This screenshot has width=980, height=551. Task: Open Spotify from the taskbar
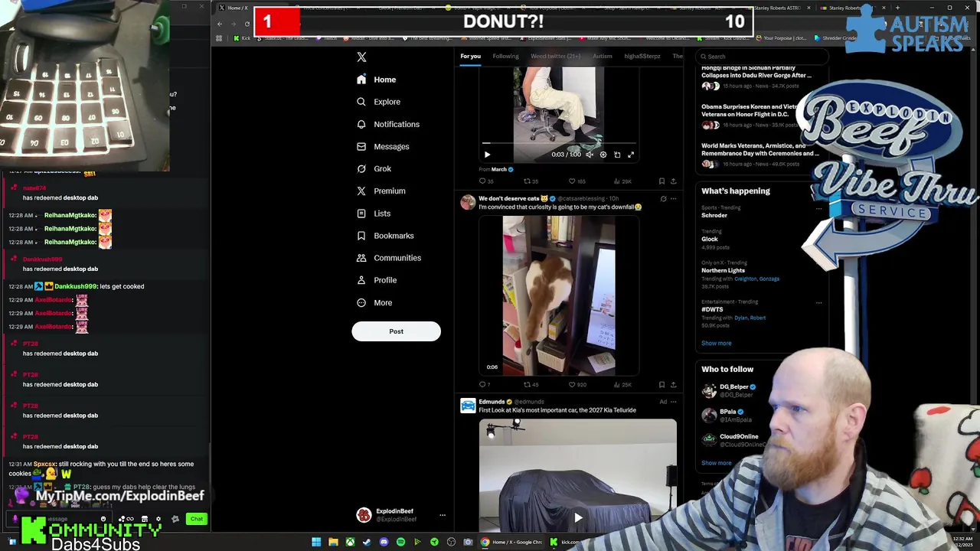pyautogui.click(x=400, y=542)
